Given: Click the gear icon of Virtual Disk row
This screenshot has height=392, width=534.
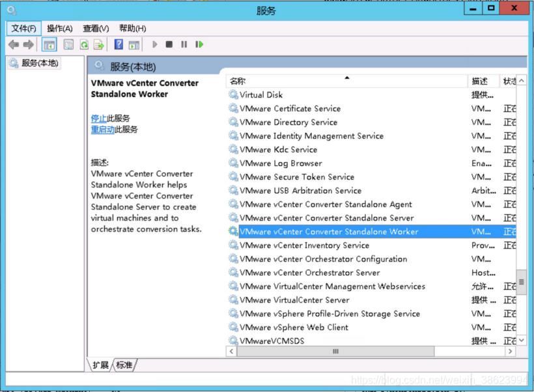Looking at the screenshot, I should tap(233, 94).
